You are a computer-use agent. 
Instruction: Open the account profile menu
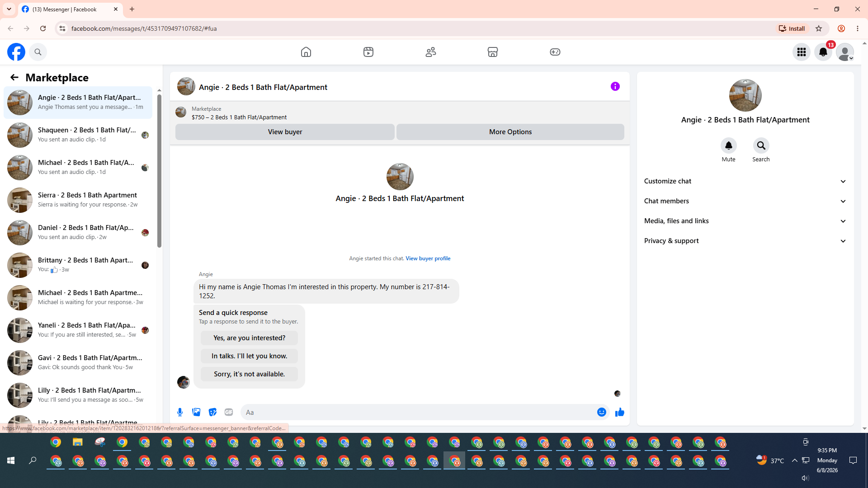pos(845,52)
